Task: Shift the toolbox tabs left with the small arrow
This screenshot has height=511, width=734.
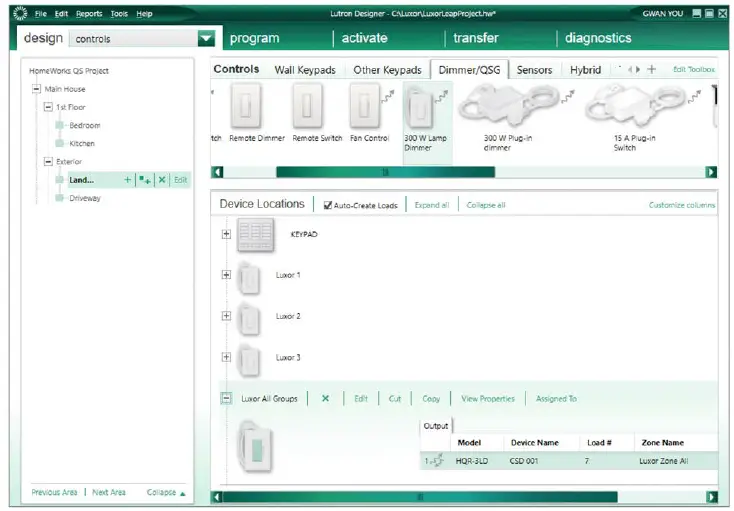Action: pos(630,70)
